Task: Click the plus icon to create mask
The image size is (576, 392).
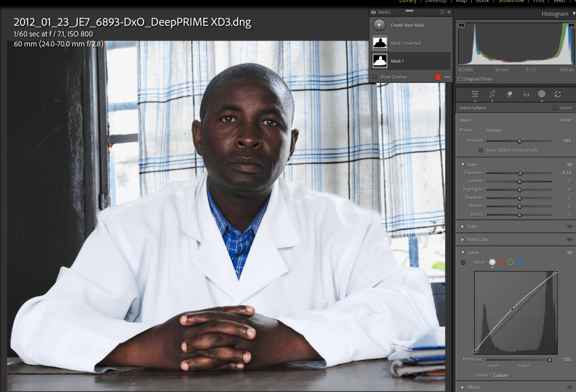Action: click(x=379, y=25)
